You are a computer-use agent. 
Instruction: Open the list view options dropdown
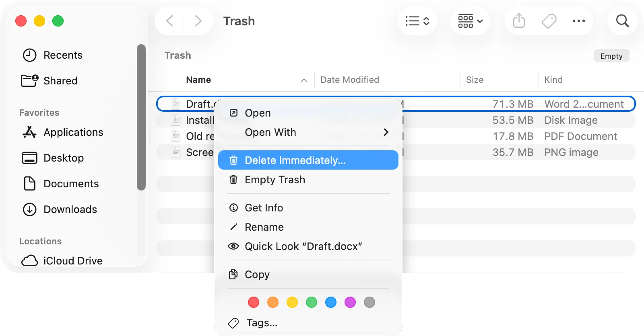pyautogui.click(x=417, y=21)
